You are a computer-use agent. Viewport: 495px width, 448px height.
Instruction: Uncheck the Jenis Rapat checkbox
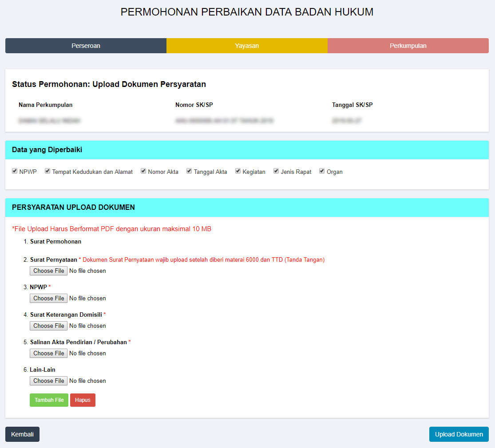click(x=276, y=171)
